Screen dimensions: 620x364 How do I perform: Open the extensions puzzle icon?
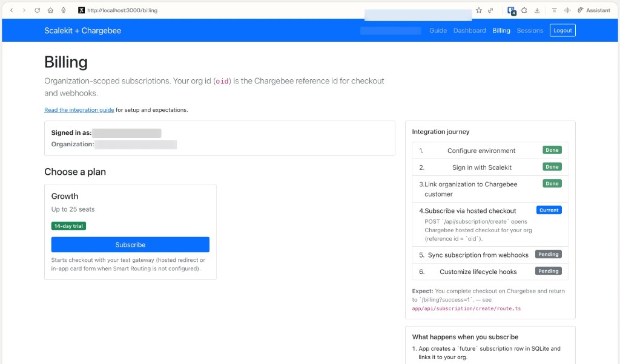click(x=524, y=10)
